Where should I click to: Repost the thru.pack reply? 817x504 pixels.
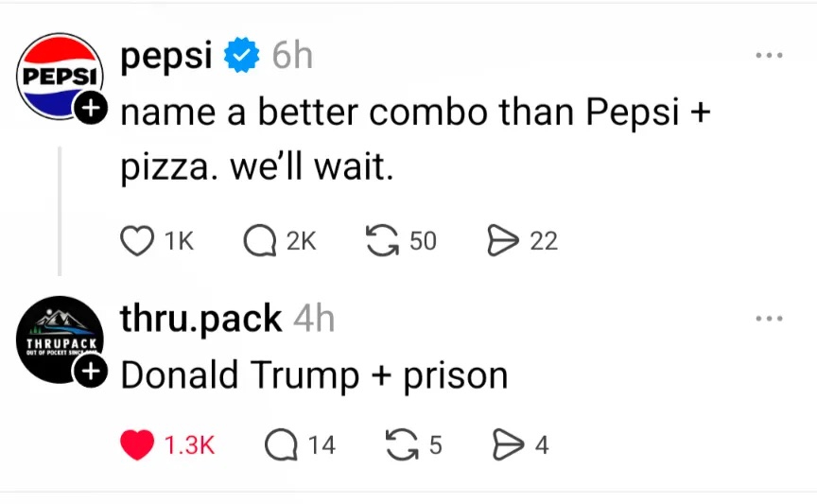(403, 444)
